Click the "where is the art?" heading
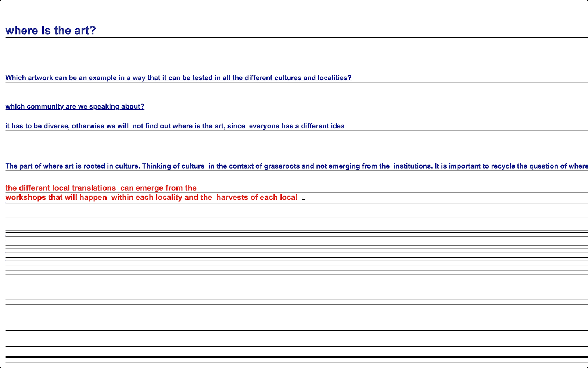The width and height of the screenshot is (588, 368). coord(50,31)
